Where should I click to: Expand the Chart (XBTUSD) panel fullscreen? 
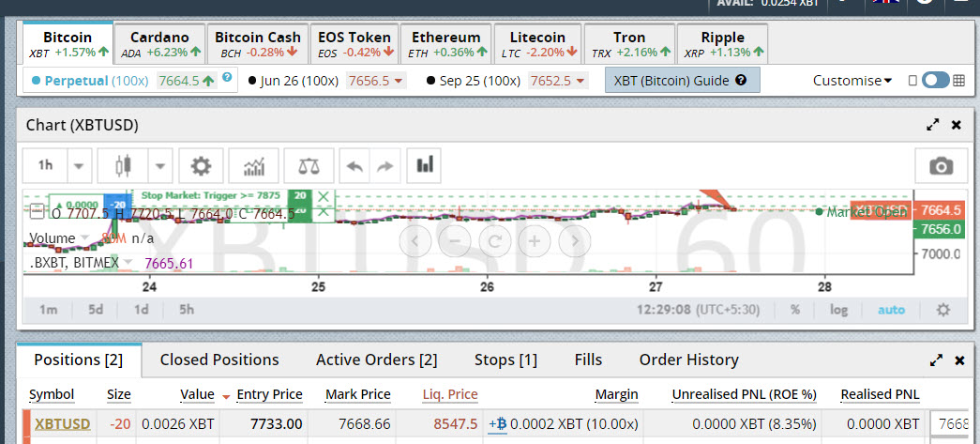tap(933, 125)
